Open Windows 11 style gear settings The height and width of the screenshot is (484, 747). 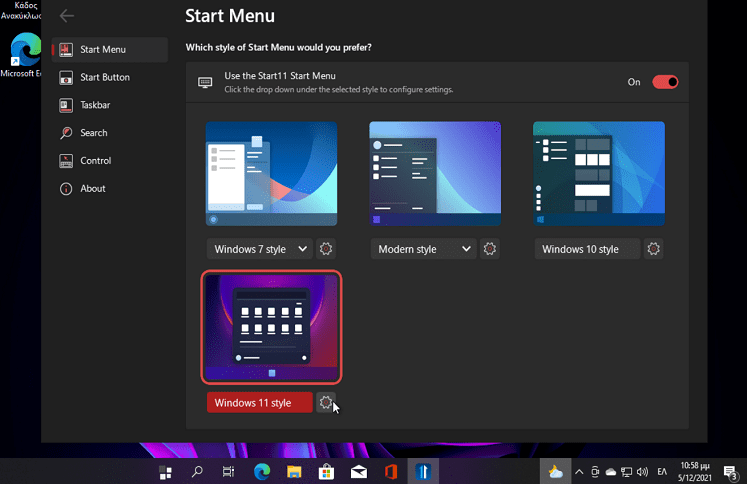(326, 403)
